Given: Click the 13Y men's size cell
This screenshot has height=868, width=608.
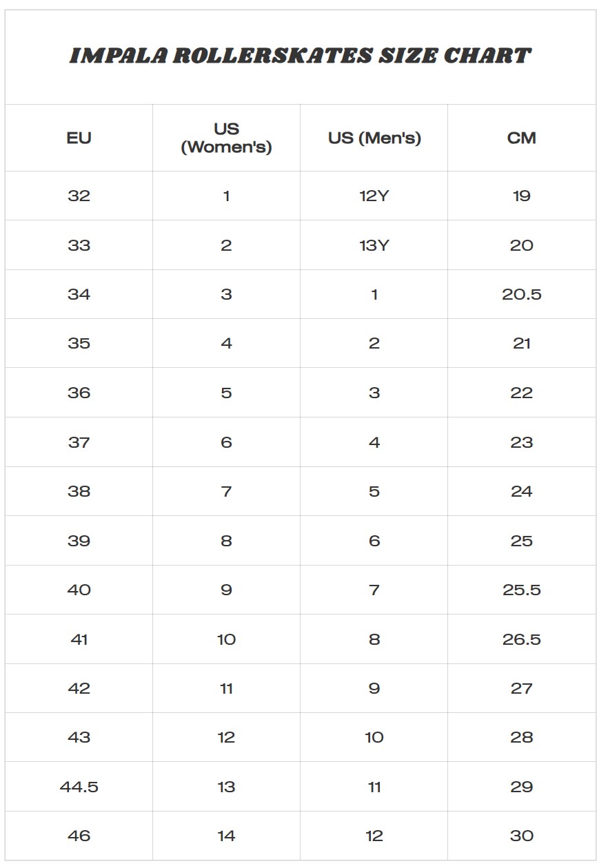Looking at the screenshot, I should pos(374,245).
